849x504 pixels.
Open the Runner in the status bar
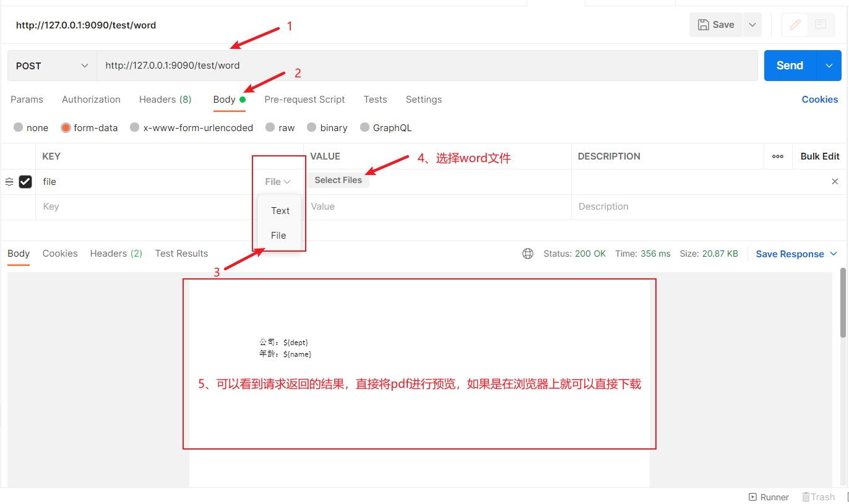769,497
